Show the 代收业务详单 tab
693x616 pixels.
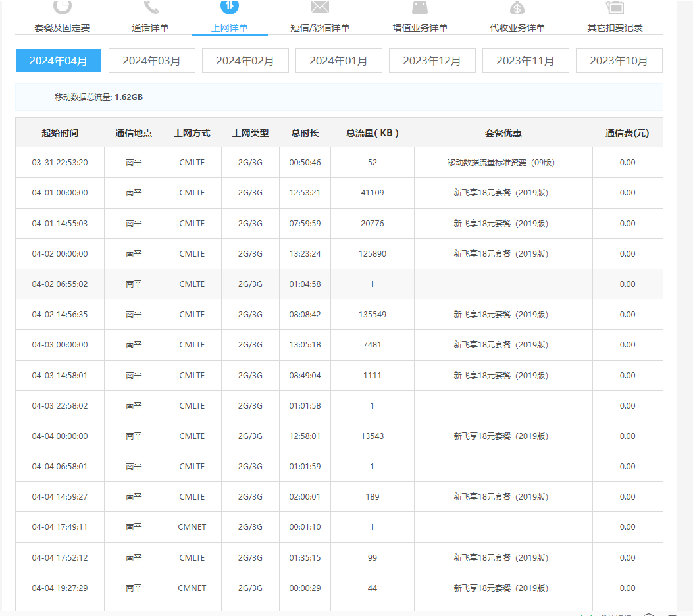(x=517, y=28)
